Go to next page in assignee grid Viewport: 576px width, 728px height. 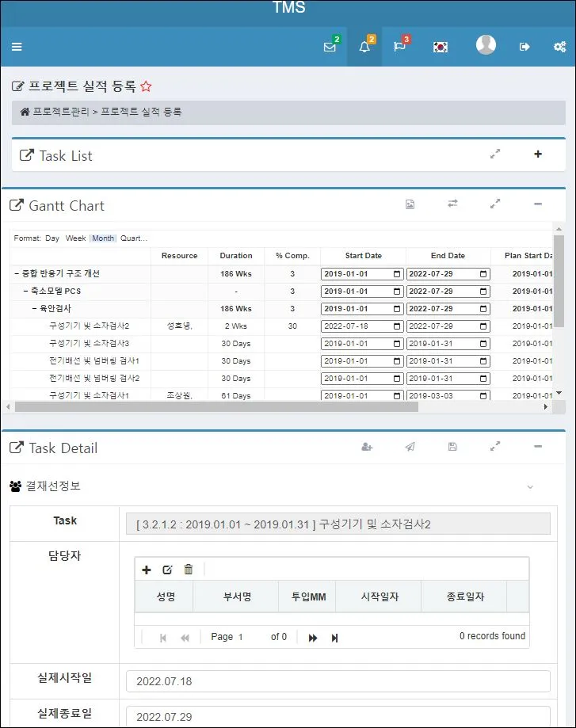[313, 638]
